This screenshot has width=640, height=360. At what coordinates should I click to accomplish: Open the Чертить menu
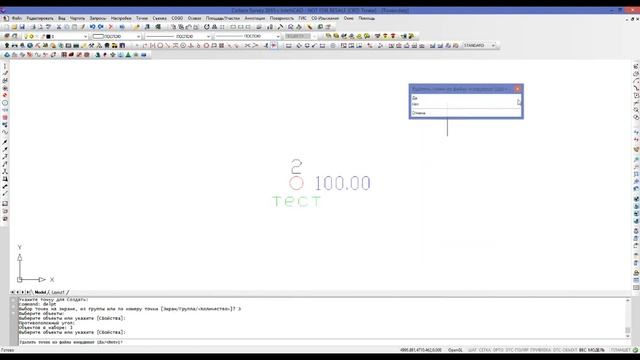coord(78,18)
